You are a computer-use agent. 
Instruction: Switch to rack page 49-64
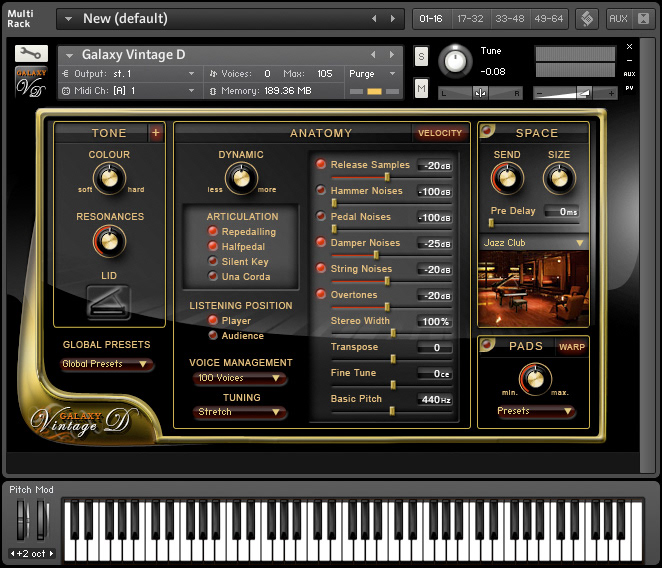(x=548, y=19)
